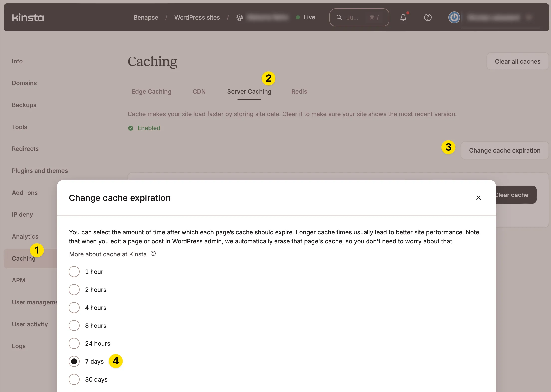This screenshot has height=392, width=551.
Task: Click the Kinsta logo
Action: pyautogui.click(x=28, y=17)
